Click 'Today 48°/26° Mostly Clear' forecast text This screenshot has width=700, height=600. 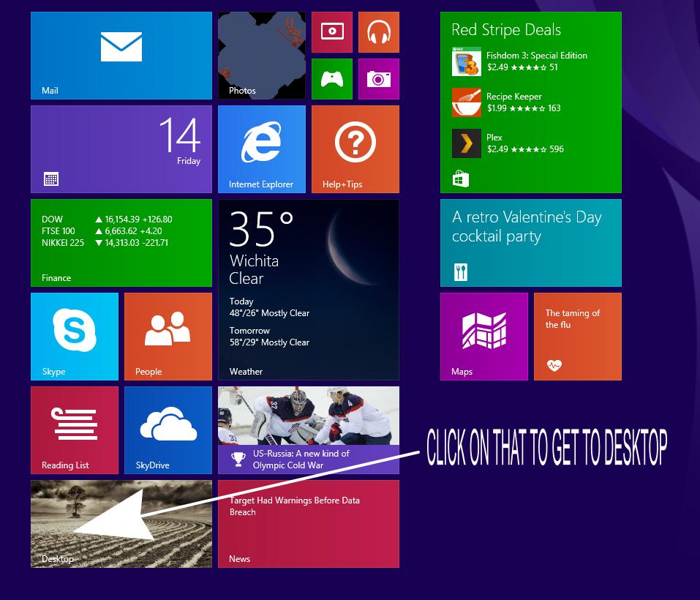pyautogui.click(x=269, y=307)
